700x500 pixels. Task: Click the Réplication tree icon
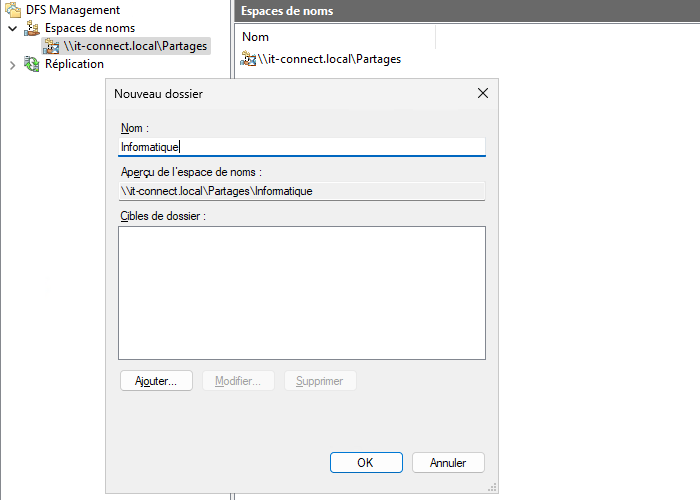[32, 64]
